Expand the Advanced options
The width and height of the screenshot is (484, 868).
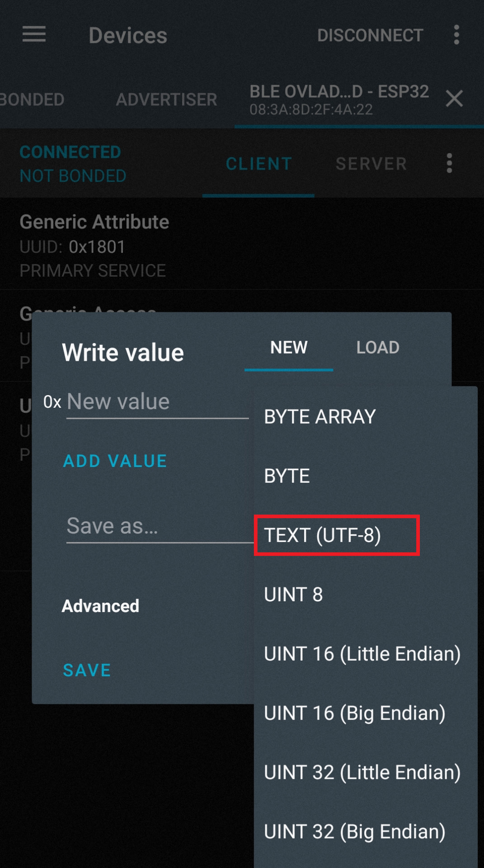[x=101, y=606]
